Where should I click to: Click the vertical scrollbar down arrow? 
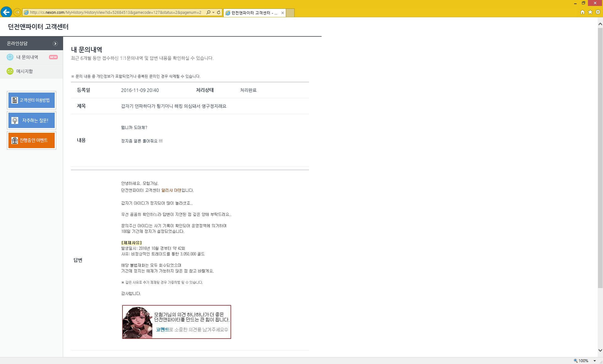(x=600, y=351)
